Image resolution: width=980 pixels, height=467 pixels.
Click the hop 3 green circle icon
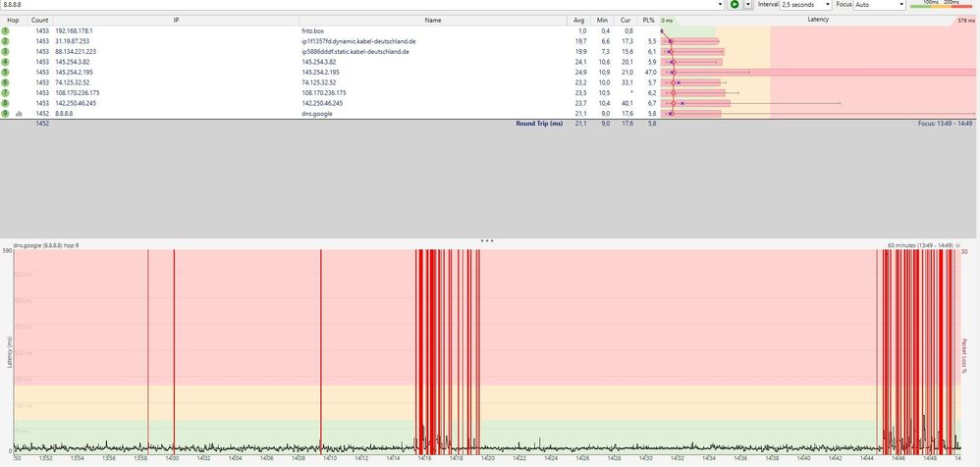pyautogui.click(x=6, y=51)
